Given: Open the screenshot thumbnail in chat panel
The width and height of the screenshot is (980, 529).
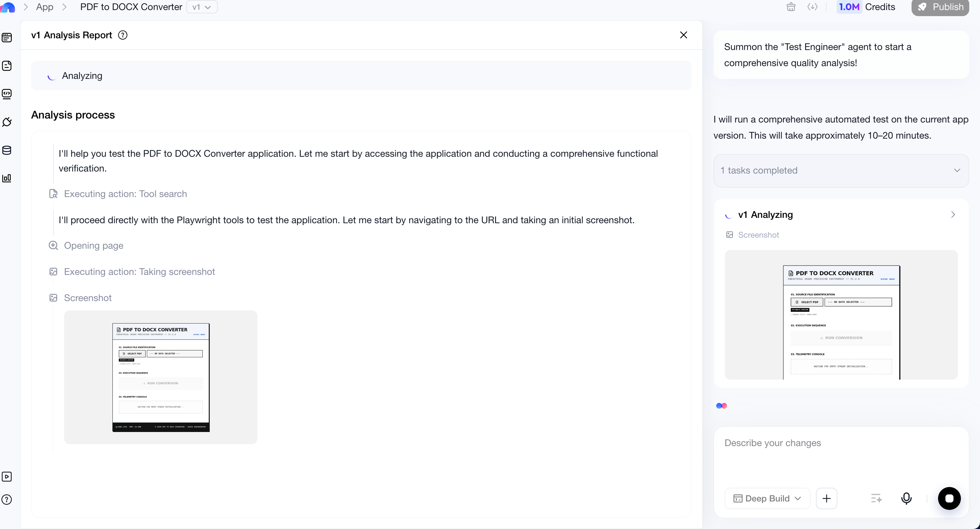Looking at the screenshot, I should tap(841, 315).
